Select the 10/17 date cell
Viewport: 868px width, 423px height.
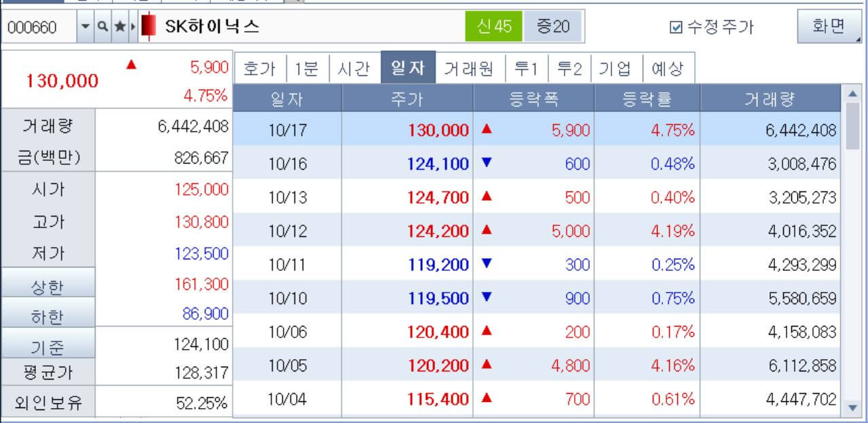click(x=287, y=130)
